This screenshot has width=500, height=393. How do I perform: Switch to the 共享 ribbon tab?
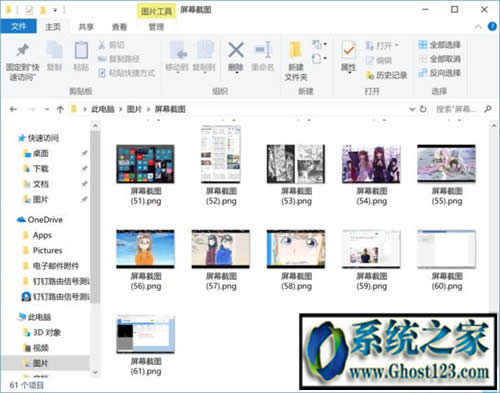86,27
